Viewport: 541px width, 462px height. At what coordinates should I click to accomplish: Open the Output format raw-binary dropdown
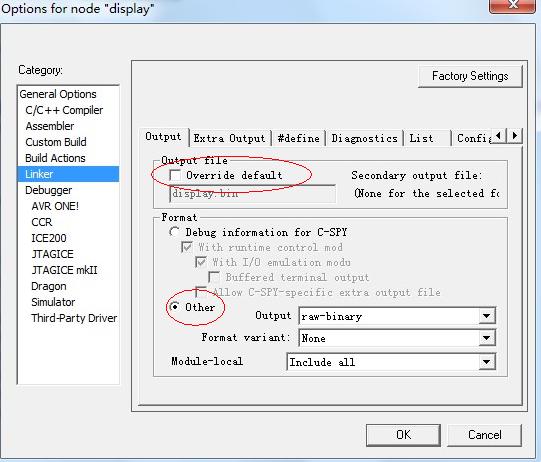coord(397,316)
